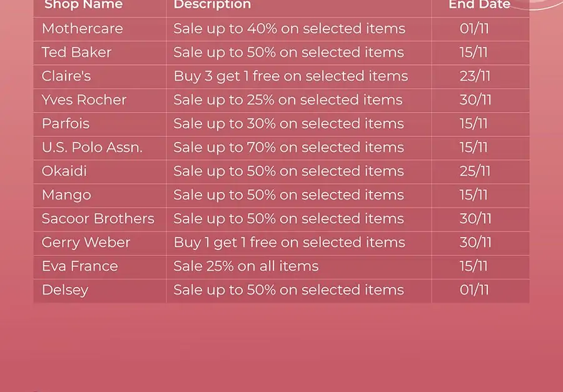Screen dimensions: 563x392
Task: Select the Gerry Weber shop name
Action: (x=86, y=243)
